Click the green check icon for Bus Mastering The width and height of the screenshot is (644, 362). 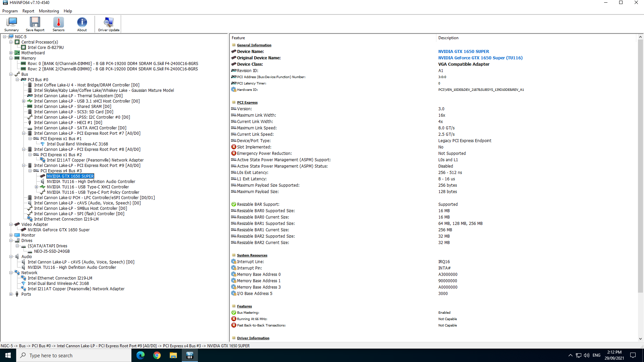234,312
